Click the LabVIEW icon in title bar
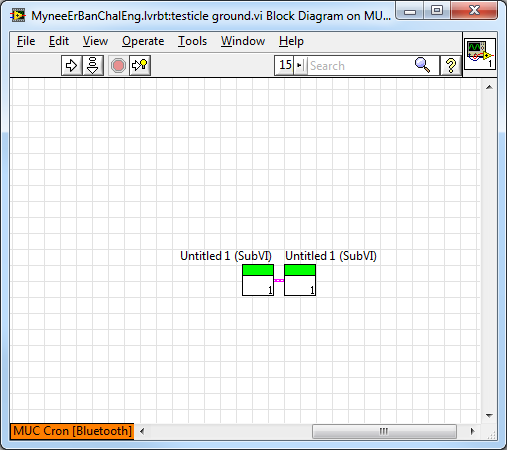 click(18, 15)
